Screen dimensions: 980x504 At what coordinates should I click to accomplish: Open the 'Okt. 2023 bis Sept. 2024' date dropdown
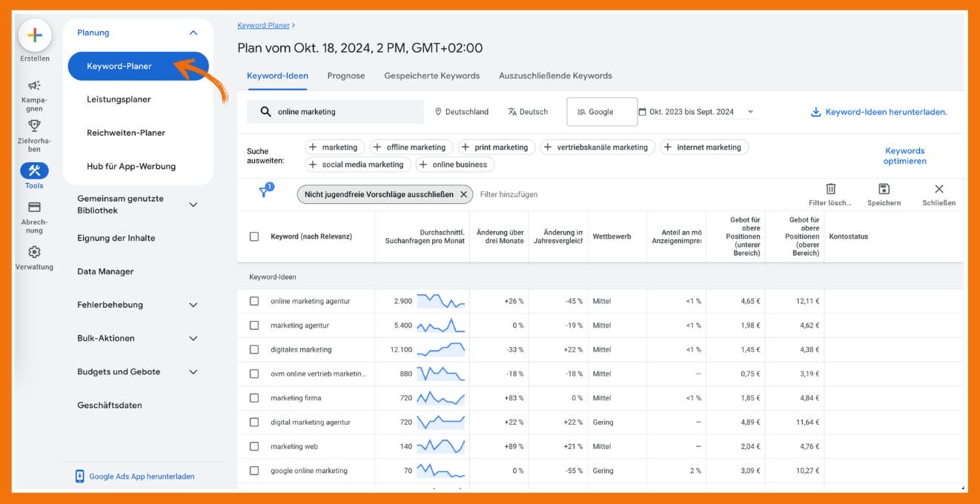[695, 111]
